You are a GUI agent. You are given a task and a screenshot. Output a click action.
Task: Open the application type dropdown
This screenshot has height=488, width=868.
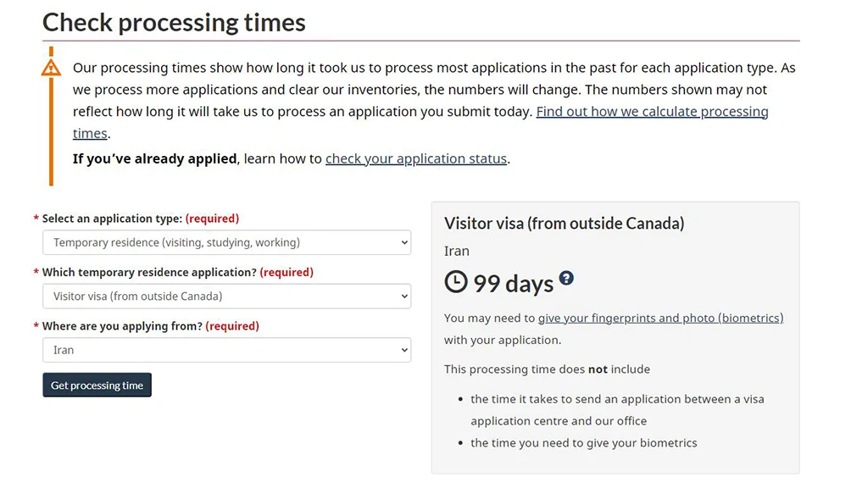tap(226, 242)
